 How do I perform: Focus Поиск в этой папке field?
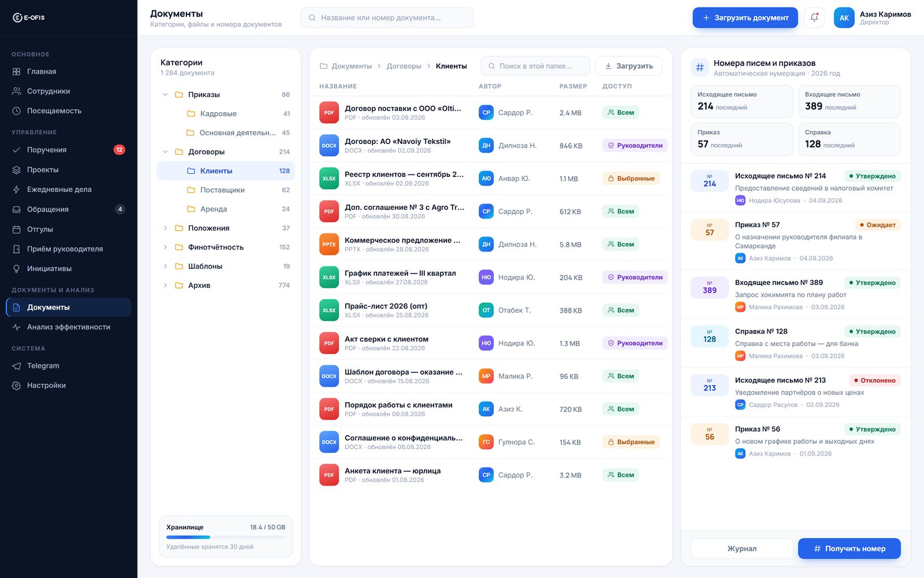pyautogui.click(x=535, y=66)
